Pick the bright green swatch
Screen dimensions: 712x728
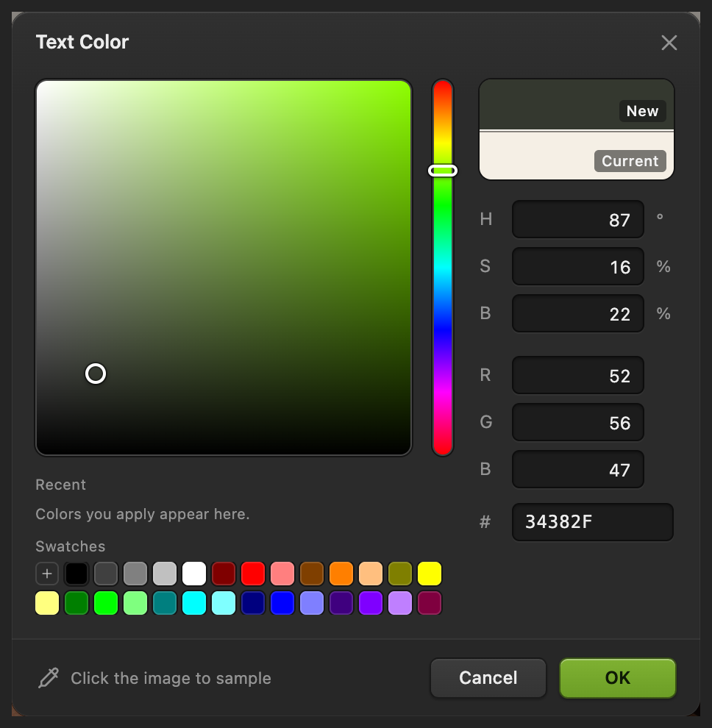(106, 603)
